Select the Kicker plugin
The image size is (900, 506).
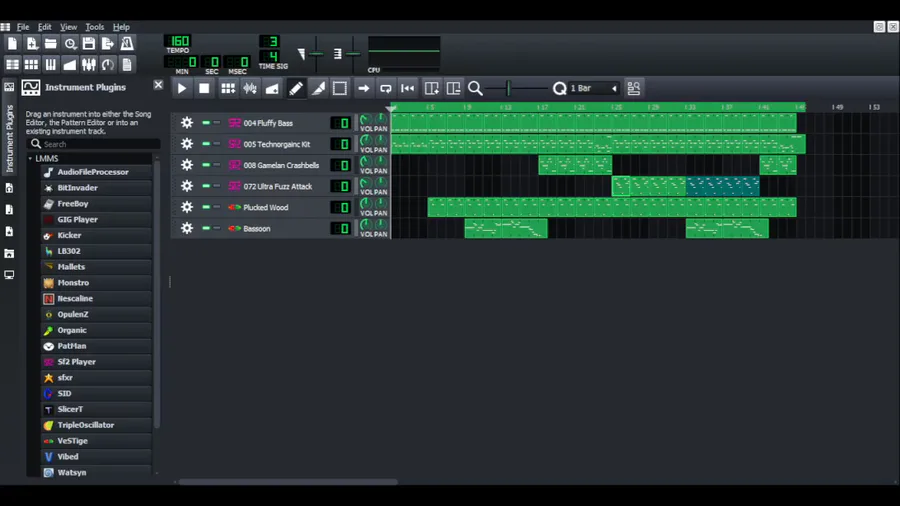point(96,235)
